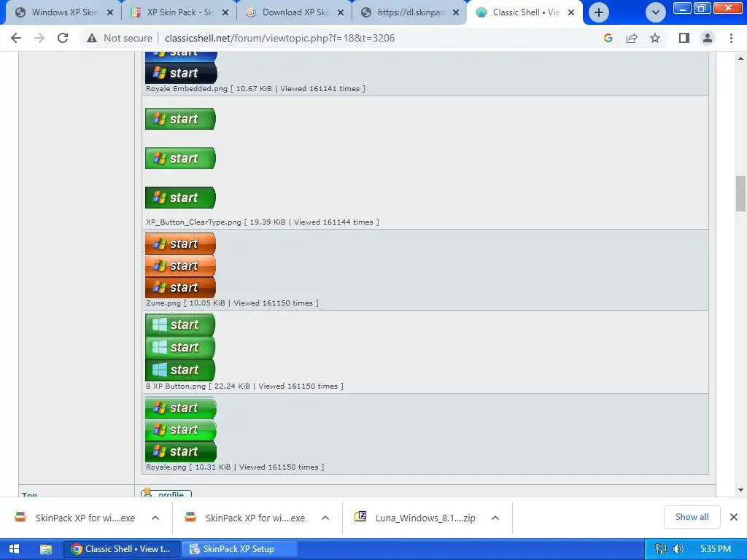Image resolution: width=747 pixels, height=560 pixels.
Task: Expand options for first SkinPack XP exe
Action: (x=155, y=518)
